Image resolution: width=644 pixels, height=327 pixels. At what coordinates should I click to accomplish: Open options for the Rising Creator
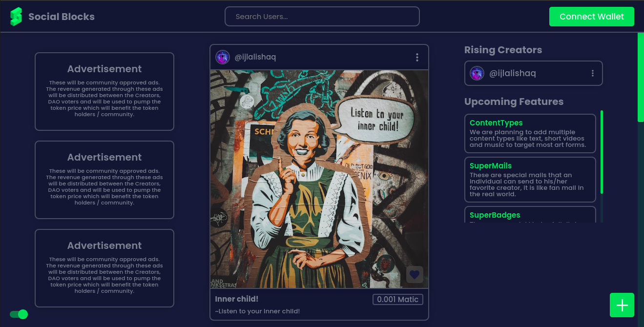point(592,73)
